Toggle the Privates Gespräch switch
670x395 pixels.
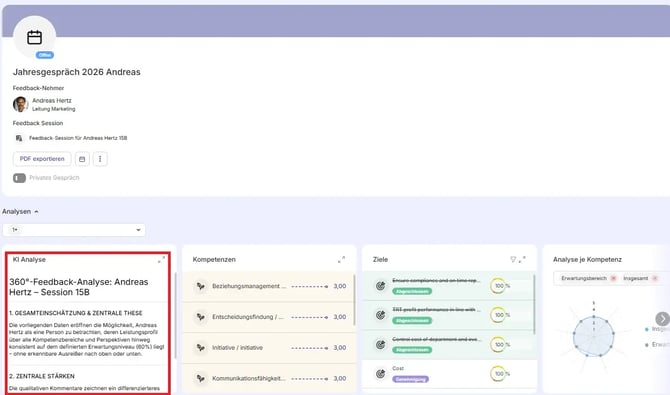click(19, 178)
